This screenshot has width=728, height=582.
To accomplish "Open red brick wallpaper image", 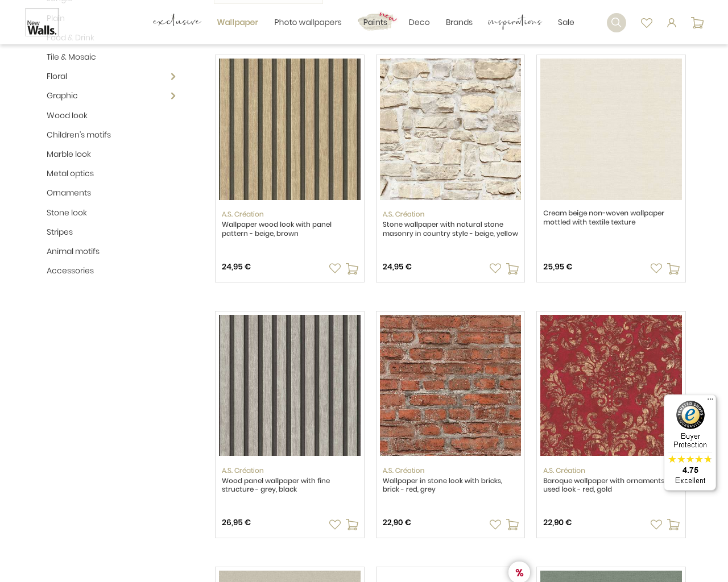I will pos(450,385).
